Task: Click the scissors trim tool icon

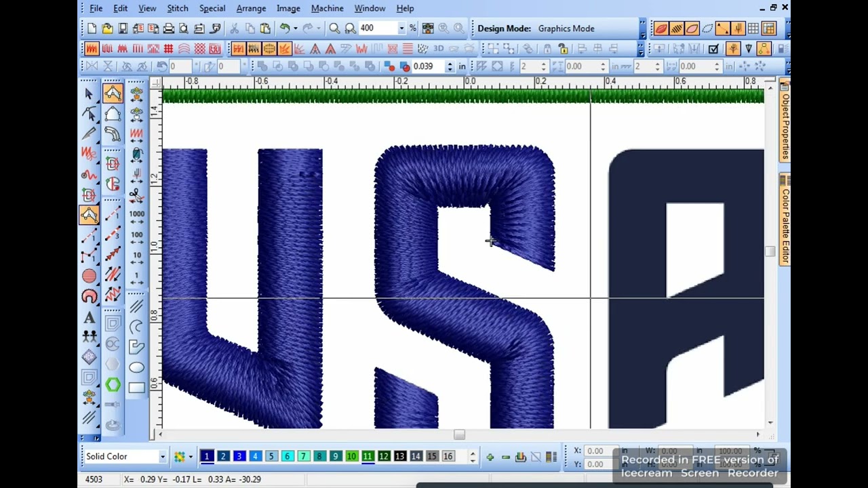Action: pyautogui.click(x=136, y=196)
